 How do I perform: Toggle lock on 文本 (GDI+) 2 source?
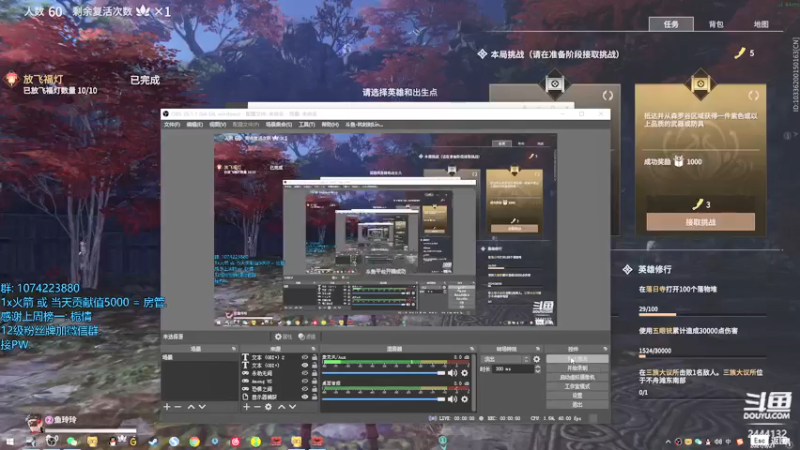(314, 358)
